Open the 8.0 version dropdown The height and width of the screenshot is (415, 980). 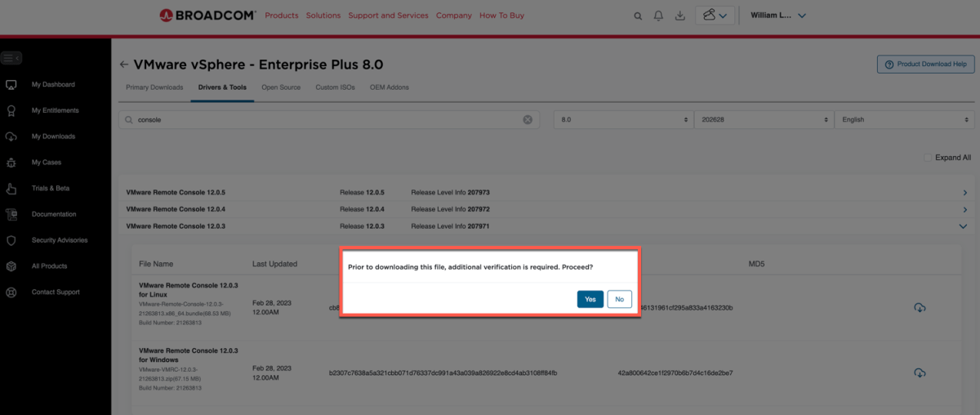point(623,119)
